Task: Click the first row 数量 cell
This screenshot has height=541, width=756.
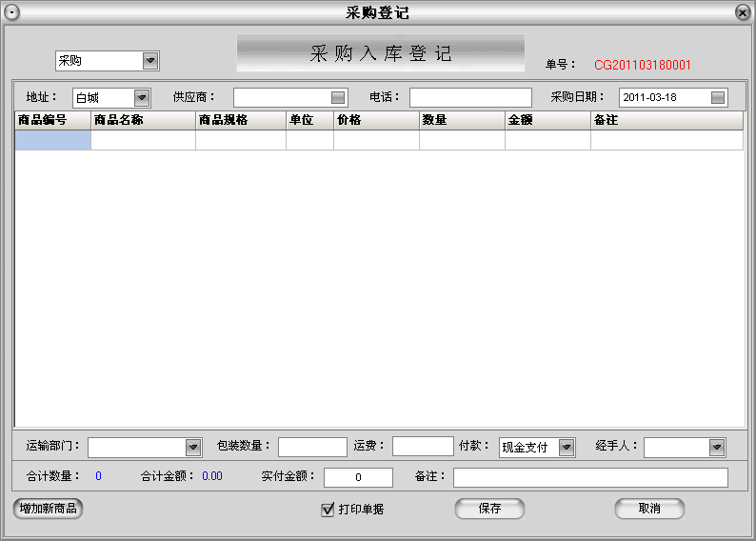Action: [462, 140]
